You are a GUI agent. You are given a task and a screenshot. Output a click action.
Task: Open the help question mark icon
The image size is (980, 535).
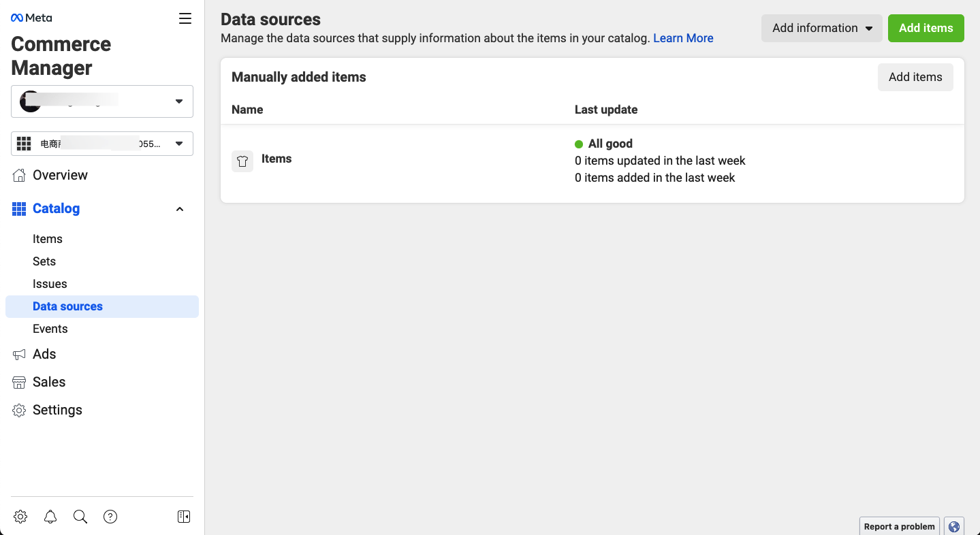(110, 517)
